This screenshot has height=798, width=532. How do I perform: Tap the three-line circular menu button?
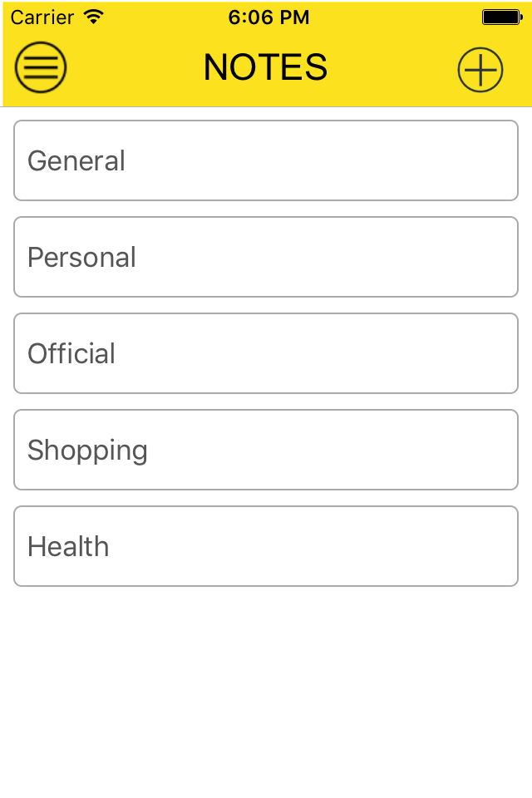pyautogui.click(x=41, y=67)
